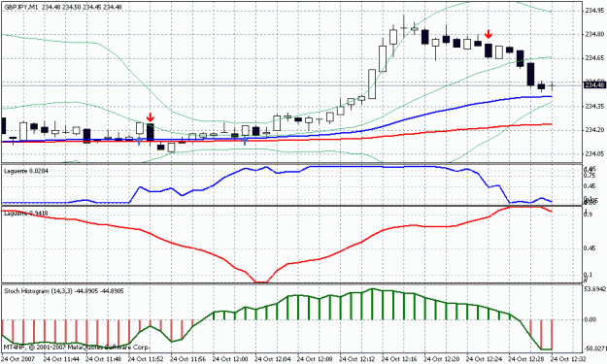Click the 24 Oct 2007 date label
The width and height of the screenshot is (607, 364).
pos(18,359)
